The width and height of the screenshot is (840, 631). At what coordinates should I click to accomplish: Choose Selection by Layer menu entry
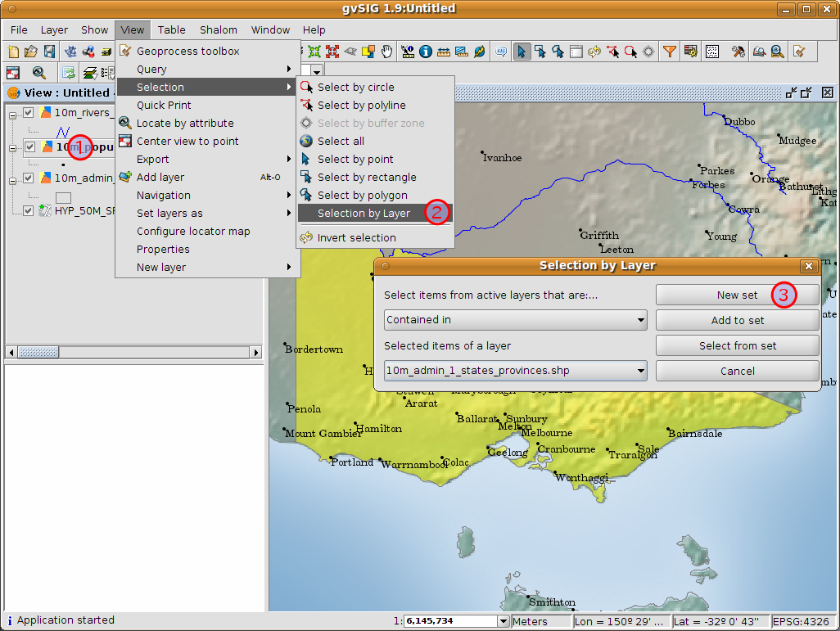coord(376,213)
